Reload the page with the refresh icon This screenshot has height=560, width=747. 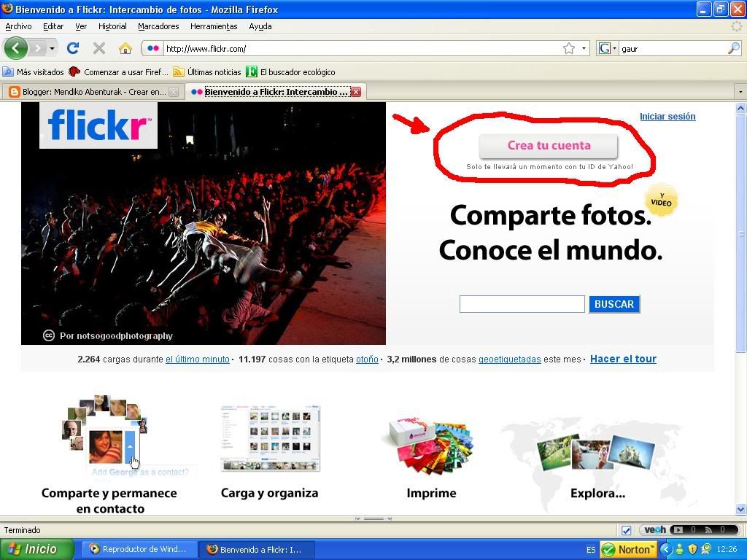[72, 48]
